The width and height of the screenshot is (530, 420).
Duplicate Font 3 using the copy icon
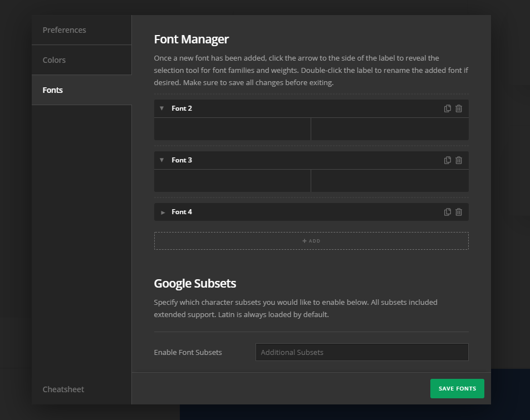pos(447,160)
